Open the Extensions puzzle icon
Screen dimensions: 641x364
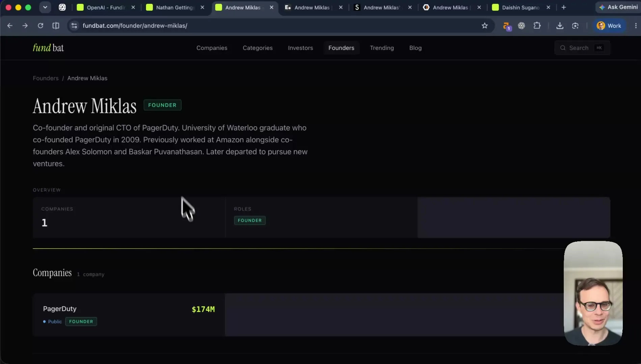(x=537, y=26)
